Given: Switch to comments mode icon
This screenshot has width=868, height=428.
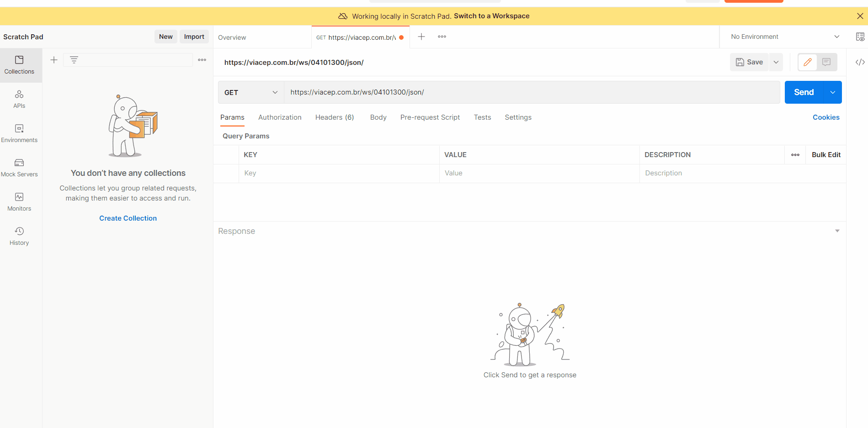Looking at the screenshot, I should click(x=826, y=62).
